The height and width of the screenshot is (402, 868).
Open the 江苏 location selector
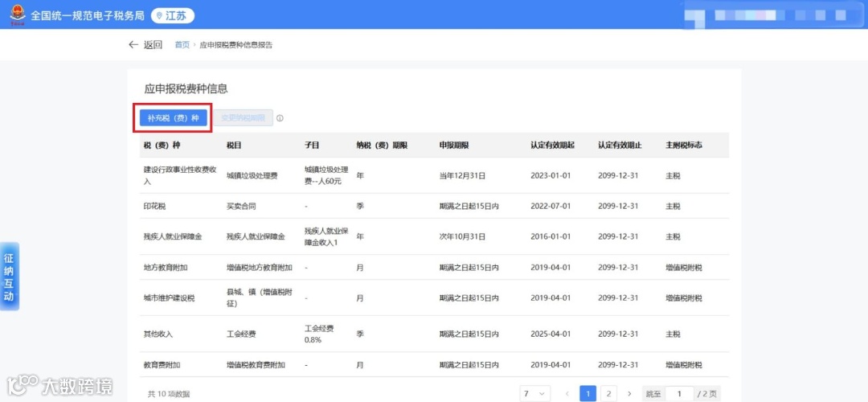(x=174, y=15)
